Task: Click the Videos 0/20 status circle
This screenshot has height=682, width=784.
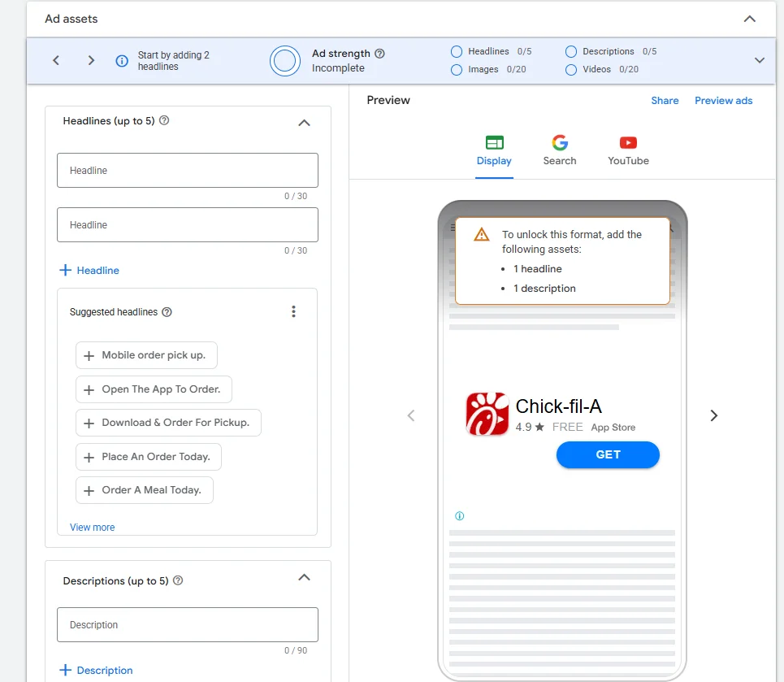Action: click(x=570, y=70)
